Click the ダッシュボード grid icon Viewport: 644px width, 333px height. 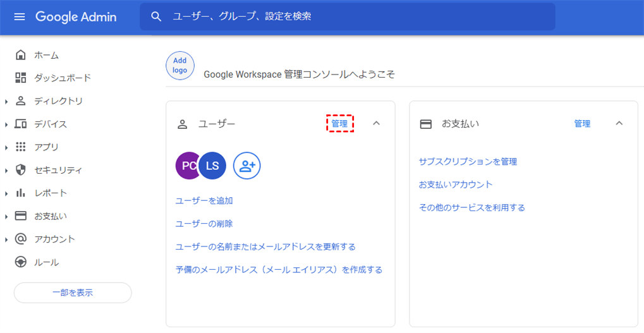20,78
